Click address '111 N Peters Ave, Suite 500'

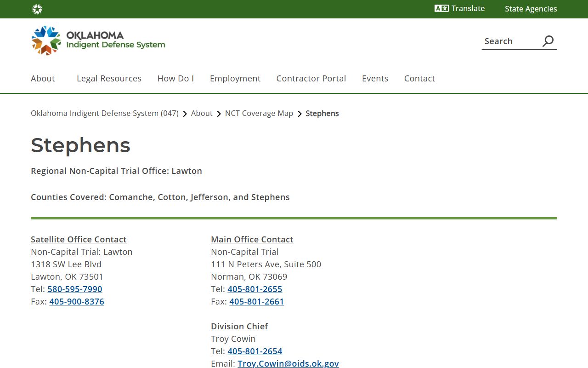[266, 264]
